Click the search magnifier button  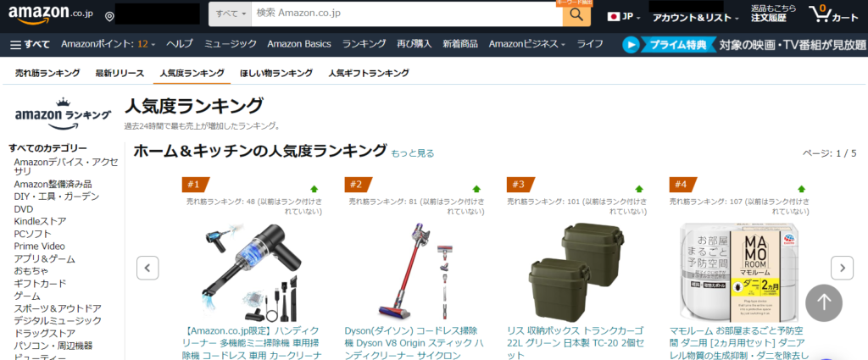(x=576, y=14)
